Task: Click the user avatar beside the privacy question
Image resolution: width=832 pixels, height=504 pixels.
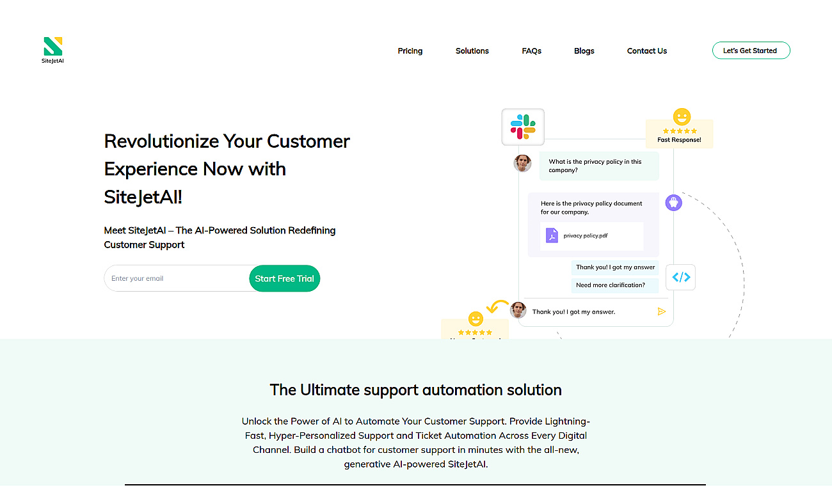Action: tap(522, 163)
